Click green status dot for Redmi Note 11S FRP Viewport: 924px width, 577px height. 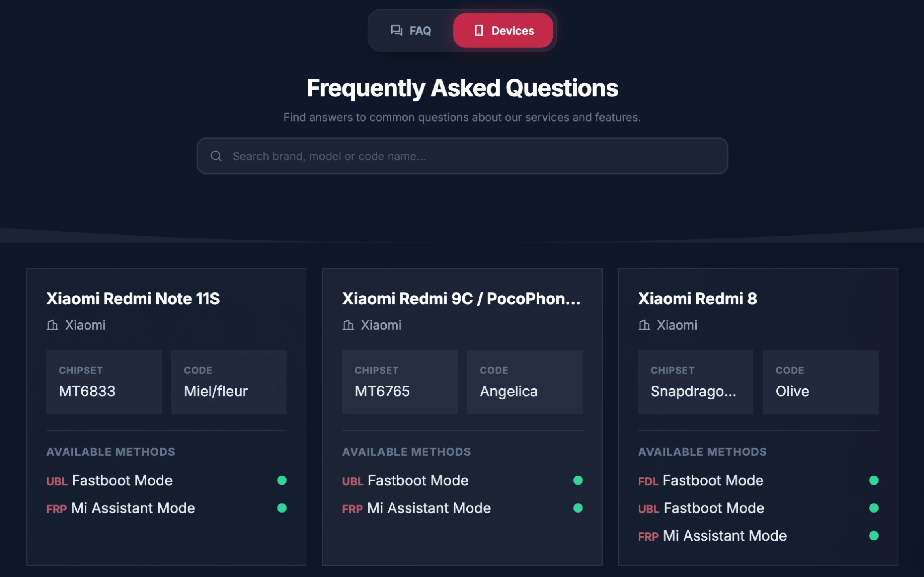[x=282, y=508]
